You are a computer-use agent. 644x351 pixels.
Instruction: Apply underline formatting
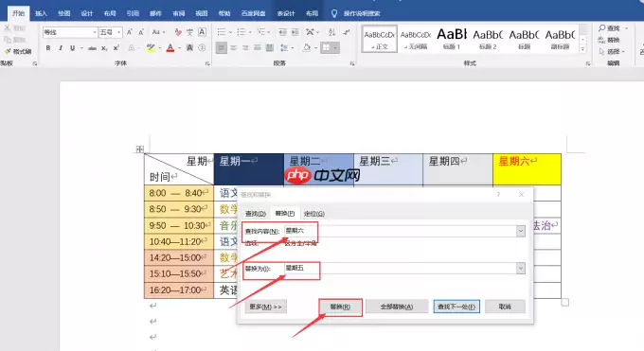click(72, 48)
